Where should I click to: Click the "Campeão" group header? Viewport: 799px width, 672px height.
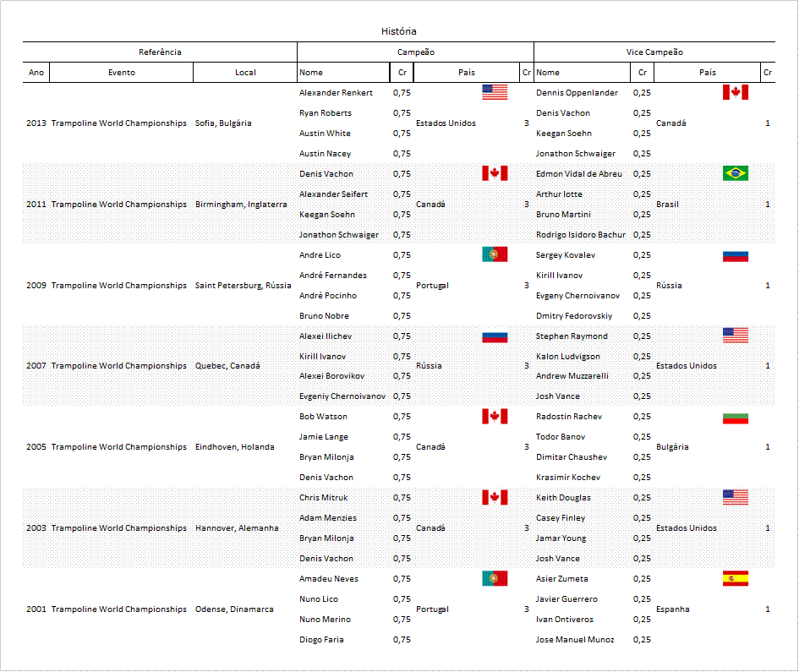[x=416, y=52]
